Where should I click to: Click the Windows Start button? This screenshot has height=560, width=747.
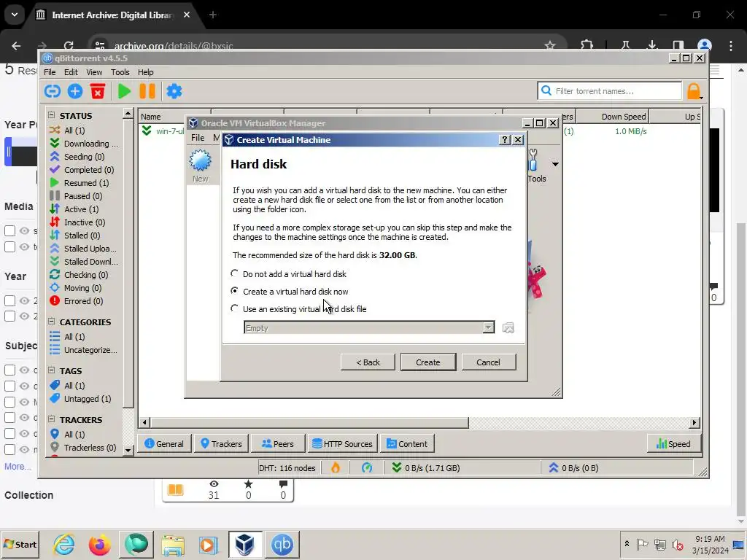point(20,544)
